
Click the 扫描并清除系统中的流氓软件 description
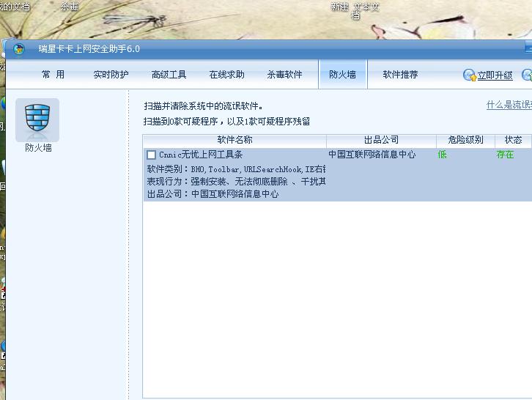(204, 106)
